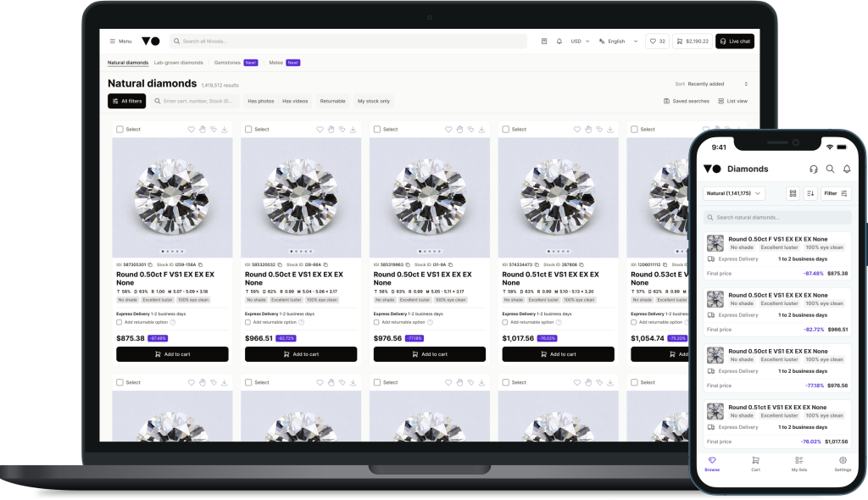Screen dimensions: 868x500
Task: Open Saved searches
Action: pos(687,102)
